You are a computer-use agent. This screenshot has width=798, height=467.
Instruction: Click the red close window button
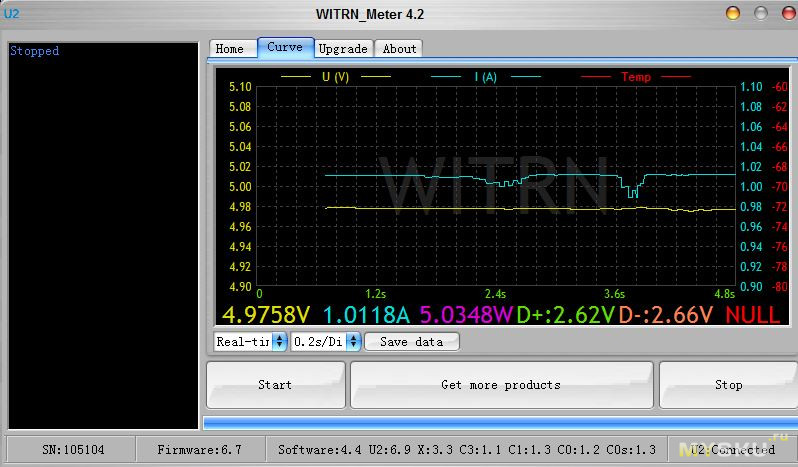(789, 13)
